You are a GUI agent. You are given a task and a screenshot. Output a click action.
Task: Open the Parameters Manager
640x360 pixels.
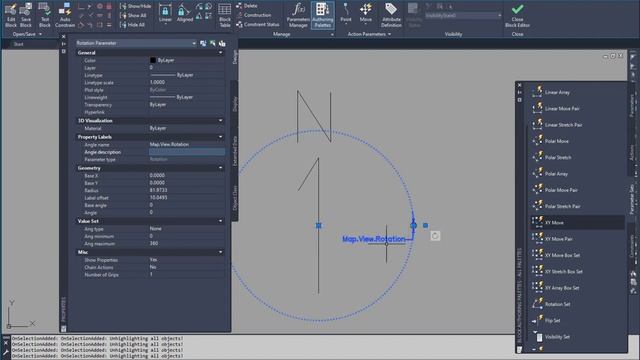coord(298,15)
